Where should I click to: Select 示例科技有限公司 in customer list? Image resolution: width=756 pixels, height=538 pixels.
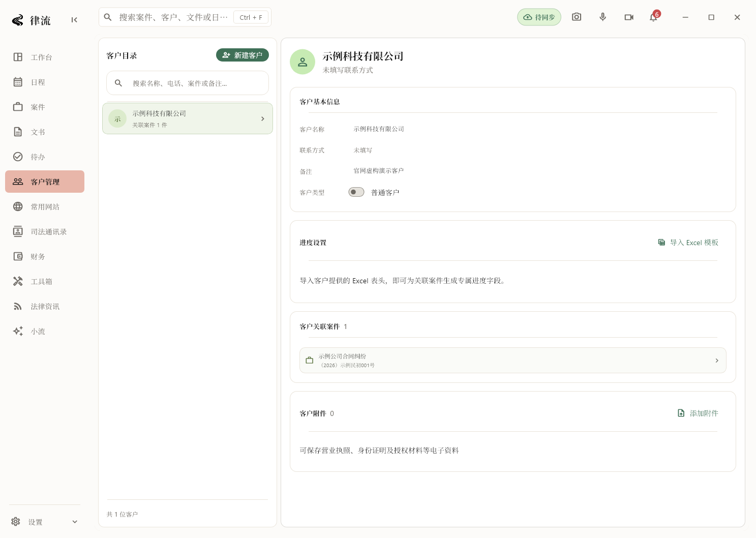click(188, 118)
